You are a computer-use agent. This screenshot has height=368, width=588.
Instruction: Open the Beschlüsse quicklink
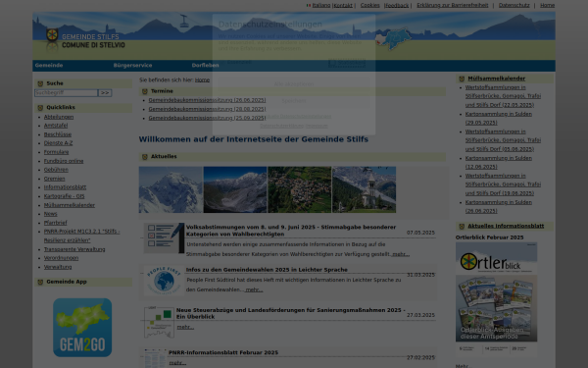(x=58, y=134)
